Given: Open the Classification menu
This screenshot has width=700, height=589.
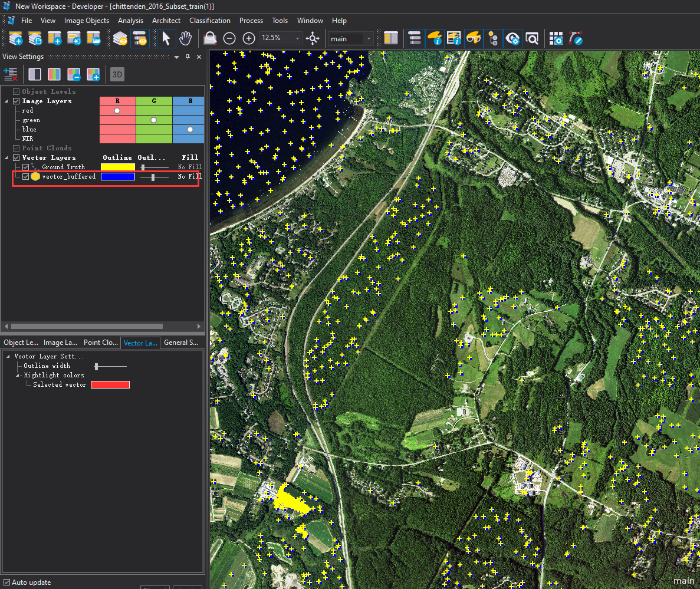Looking at the screenshot, I should (210, 21).
